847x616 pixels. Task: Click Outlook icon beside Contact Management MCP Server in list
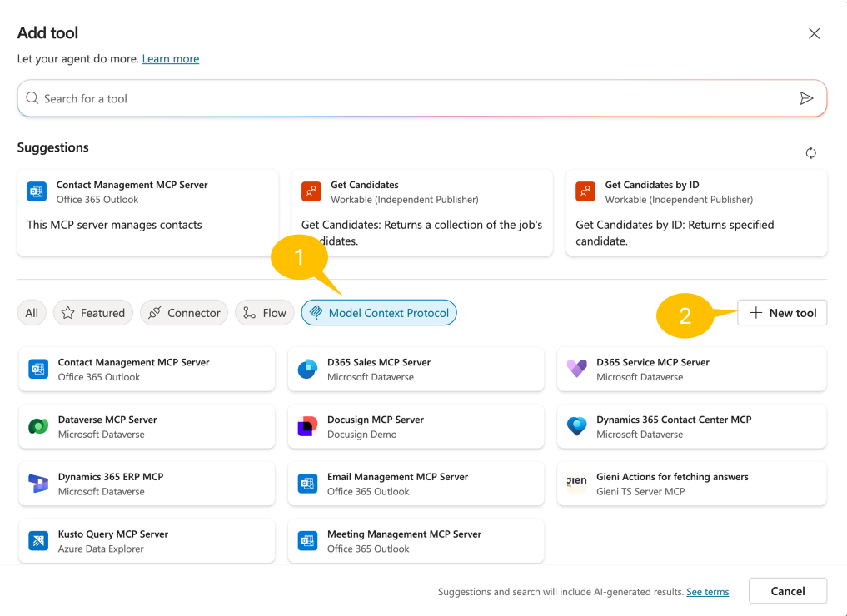(38, 370)
